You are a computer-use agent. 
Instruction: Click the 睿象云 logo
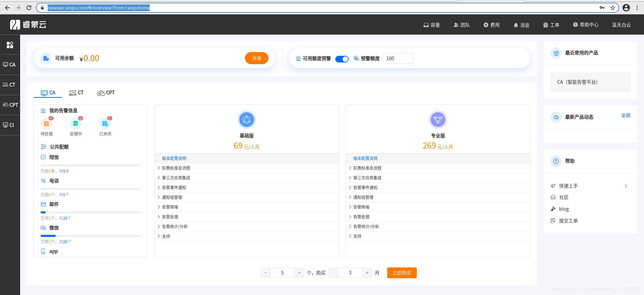[28, 25]
